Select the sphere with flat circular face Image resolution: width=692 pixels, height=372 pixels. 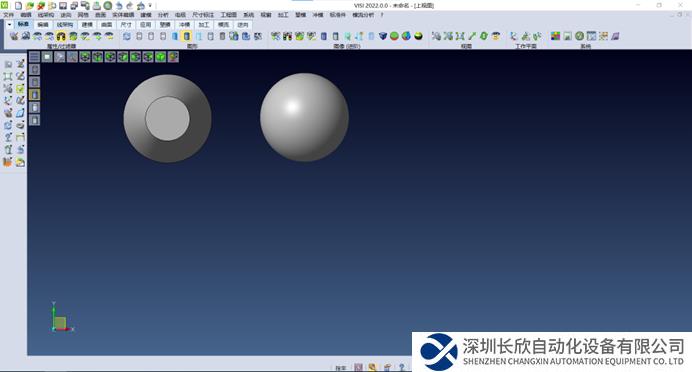click(167, 119)
